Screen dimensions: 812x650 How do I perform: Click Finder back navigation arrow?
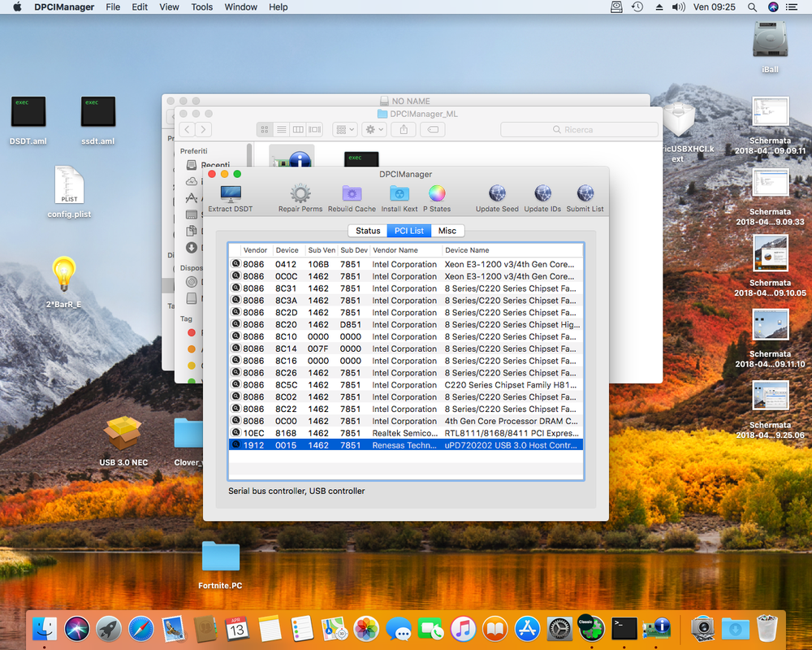(188, 129)
